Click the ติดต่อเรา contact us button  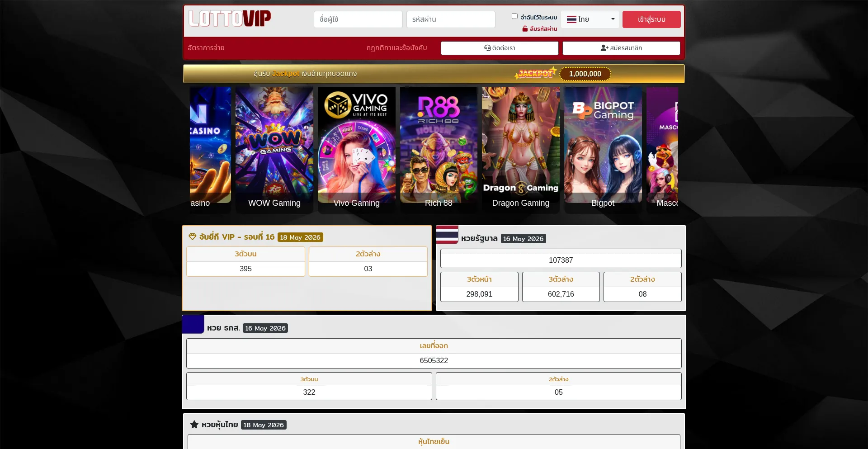[x=500, y=48]
